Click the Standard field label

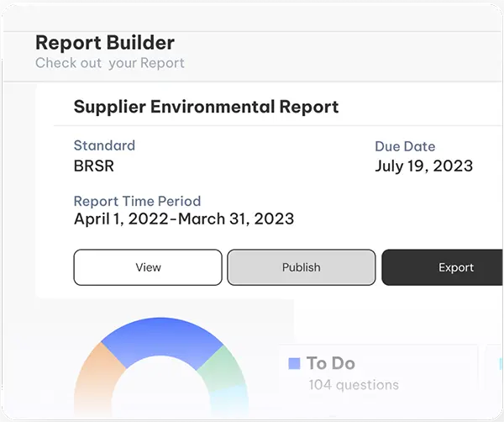click(104, 145)
